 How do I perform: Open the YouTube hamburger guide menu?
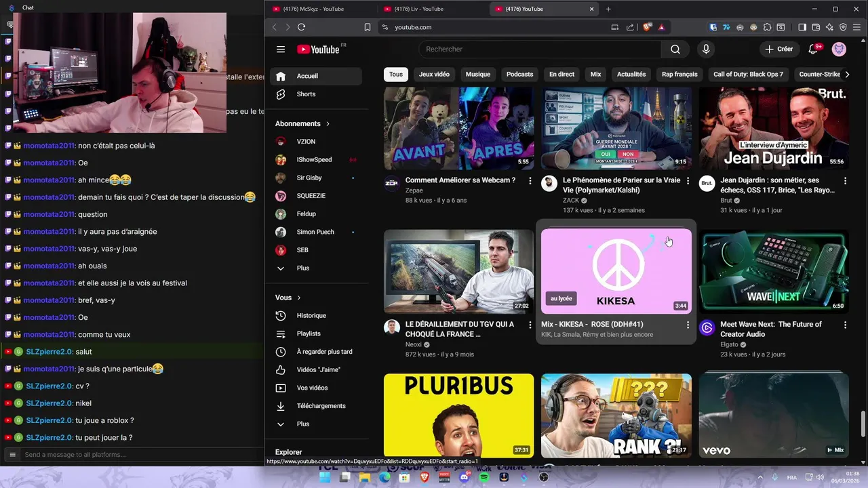point(281,49)
